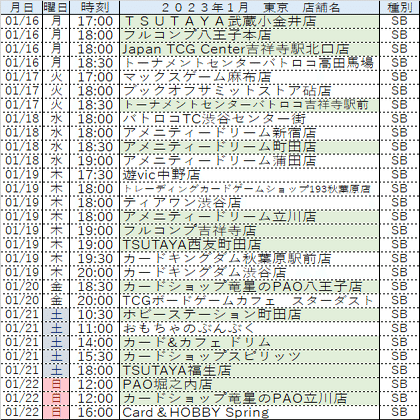The image size is (420, 420).
Task: Select the アメニティードリーム蒲田店 cell
Action: click(249, 161)
